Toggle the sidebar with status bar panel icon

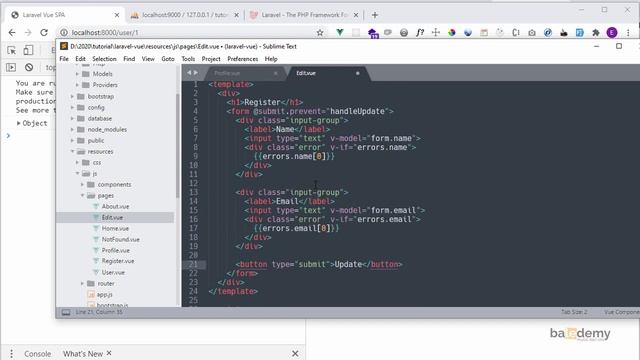(66, 312)
